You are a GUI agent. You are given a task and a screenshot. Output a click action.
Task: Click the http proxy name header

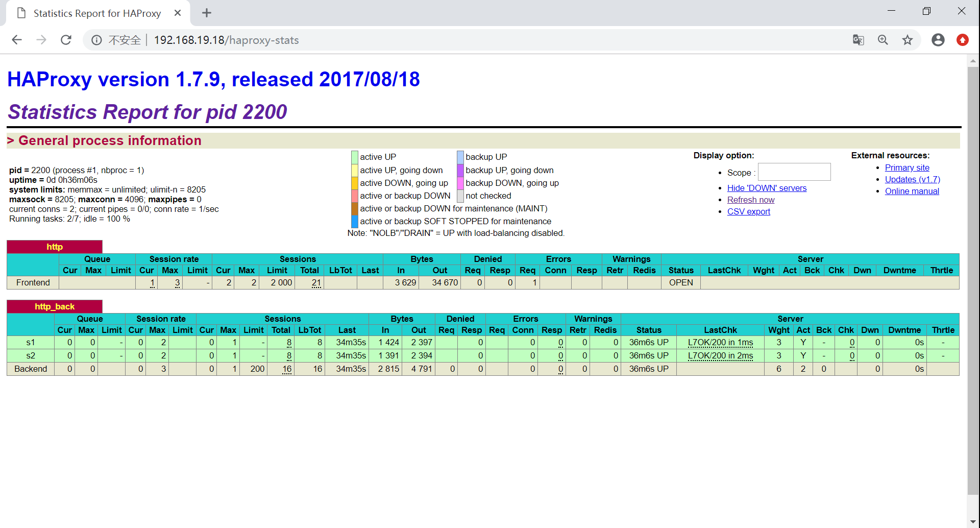click(55, 247)
